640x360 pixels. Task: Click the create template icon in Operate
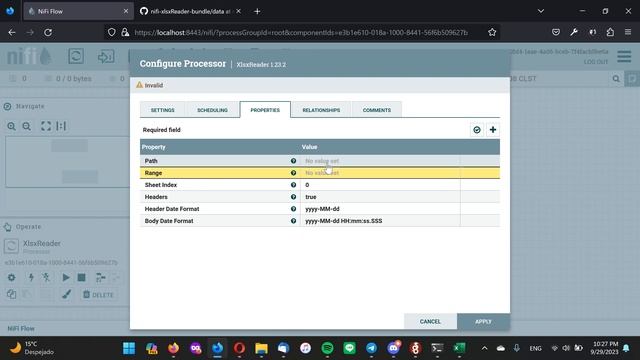[100, 278]
